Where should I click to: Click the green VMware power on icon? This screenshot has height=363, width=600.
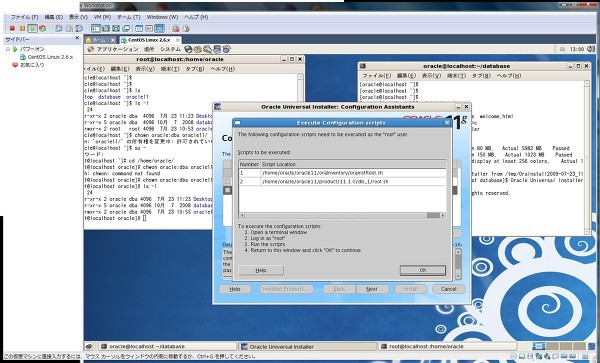click(x=33, y=28)
